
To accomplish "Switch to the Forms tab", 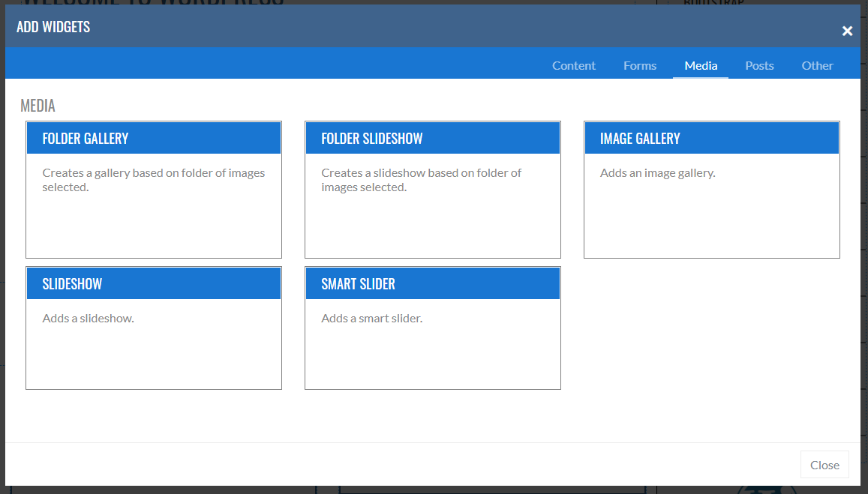I will (640, 65).
